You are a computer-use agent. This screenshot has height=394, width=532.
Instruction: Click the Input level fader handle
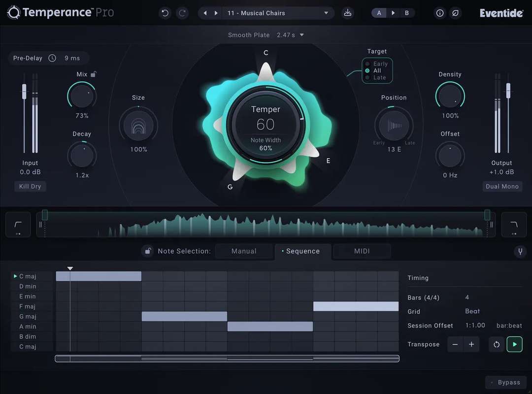(24, 91)
